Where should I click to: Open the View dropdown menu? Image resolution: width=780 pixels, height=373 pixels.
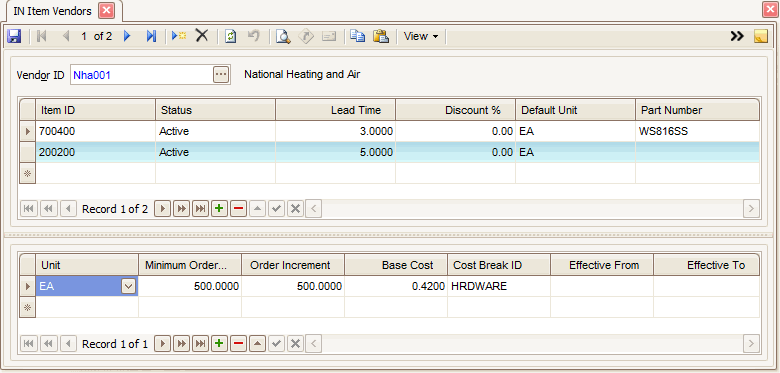point(421,36)
